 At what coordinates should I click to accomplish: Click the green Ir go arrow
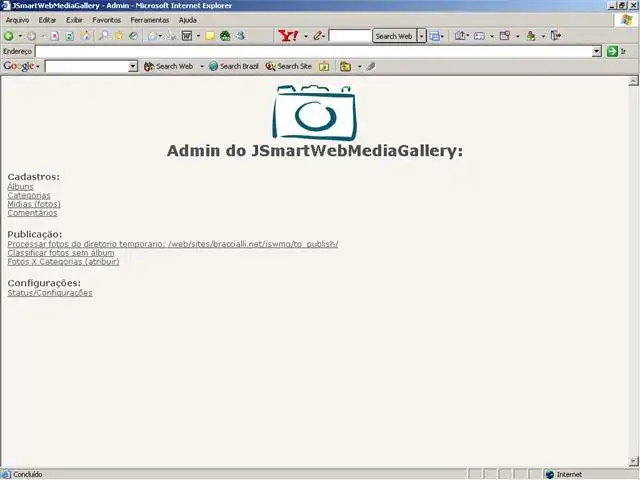612,51
